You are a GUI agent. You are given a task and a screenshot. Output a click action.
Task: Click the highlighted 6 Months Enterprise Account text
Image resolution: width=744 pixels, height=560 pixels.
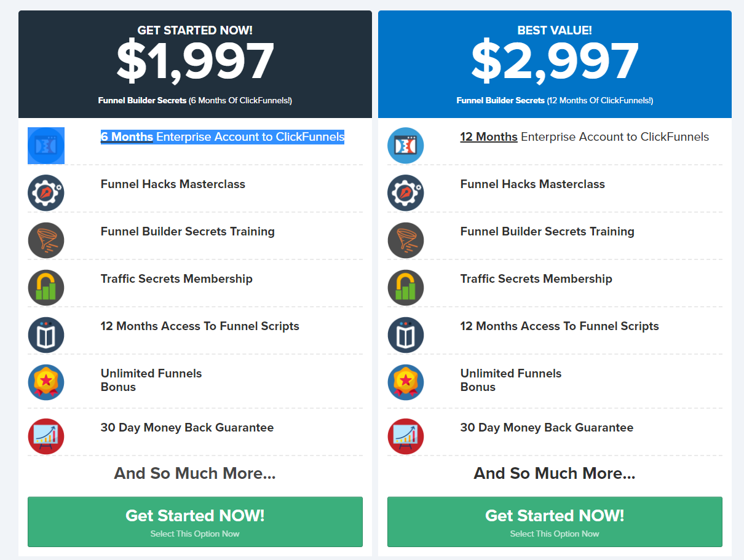click(x=223, y=136)
